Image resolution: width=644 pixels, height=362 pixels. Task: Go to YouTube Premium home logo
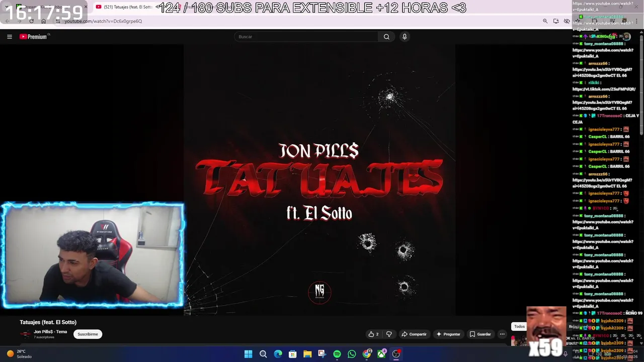tap(33, 37)
